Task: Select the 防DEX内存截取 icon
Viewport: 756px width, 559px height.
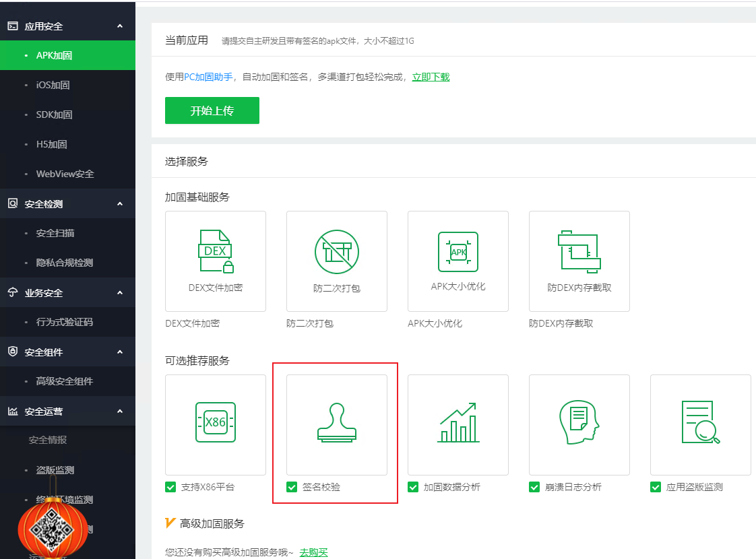Action: [579, 251]
